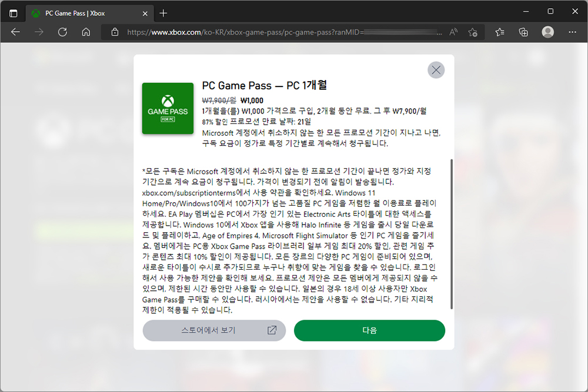Click the 87% 할인 promotion text line

click(x=256, y=122)
